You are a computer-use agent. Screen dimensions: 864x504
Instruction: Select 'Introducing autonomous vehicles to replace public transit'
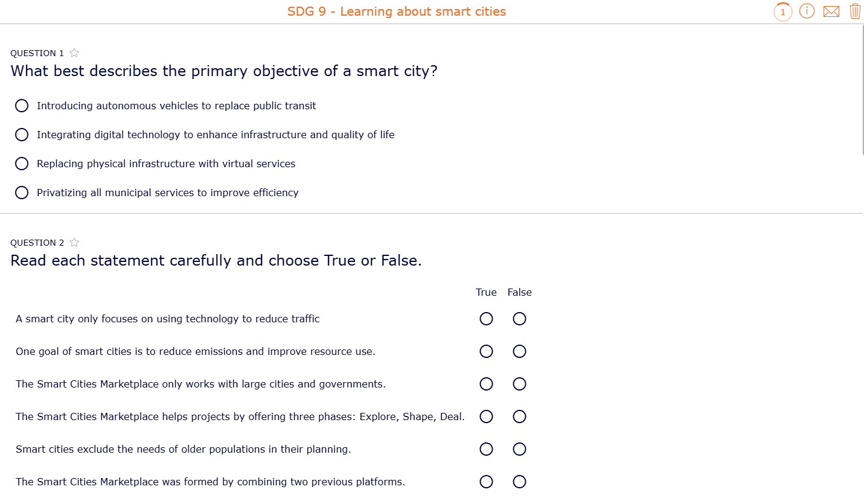(x=22, y=105)
